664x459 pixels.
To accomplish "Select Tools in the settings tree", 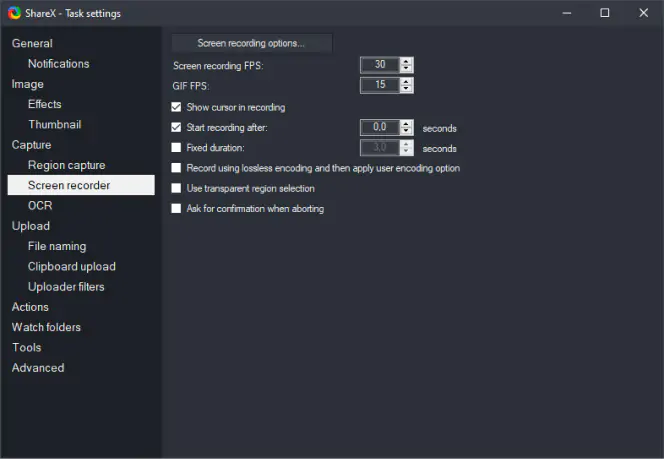I will 27,348.
